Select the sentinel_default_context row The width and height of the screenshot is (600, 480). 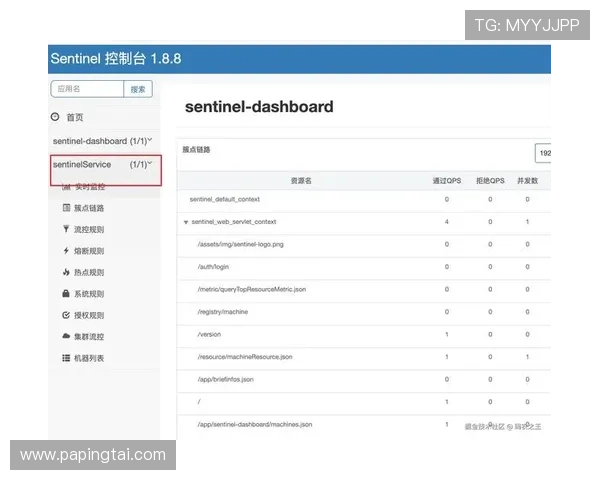(364, 199)
